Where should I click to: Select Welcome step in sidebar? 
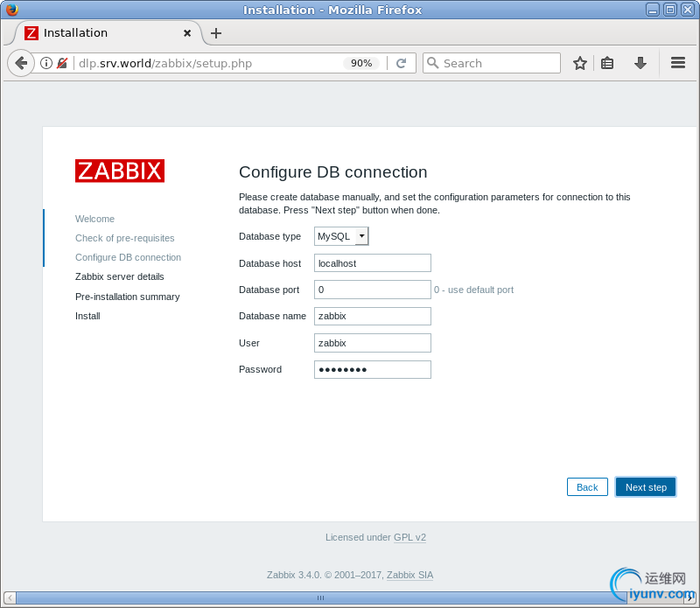coord(94,219)
